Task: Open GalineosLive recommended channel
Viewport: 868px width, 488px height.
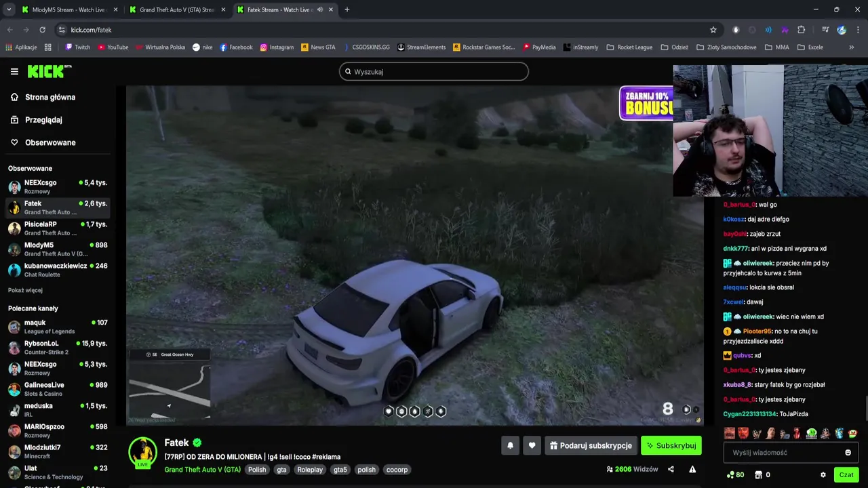Action: (58, 389)
